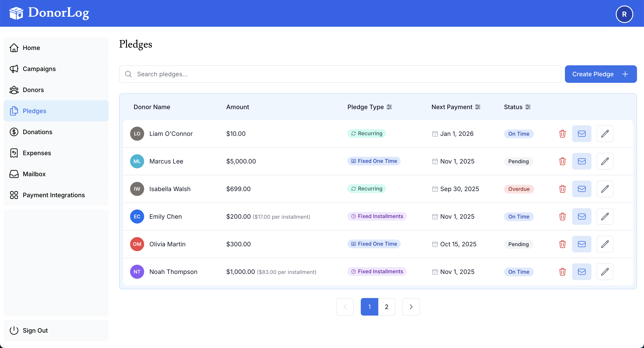
Task: Open the Status column filter
Action: (x=528, y=107)
